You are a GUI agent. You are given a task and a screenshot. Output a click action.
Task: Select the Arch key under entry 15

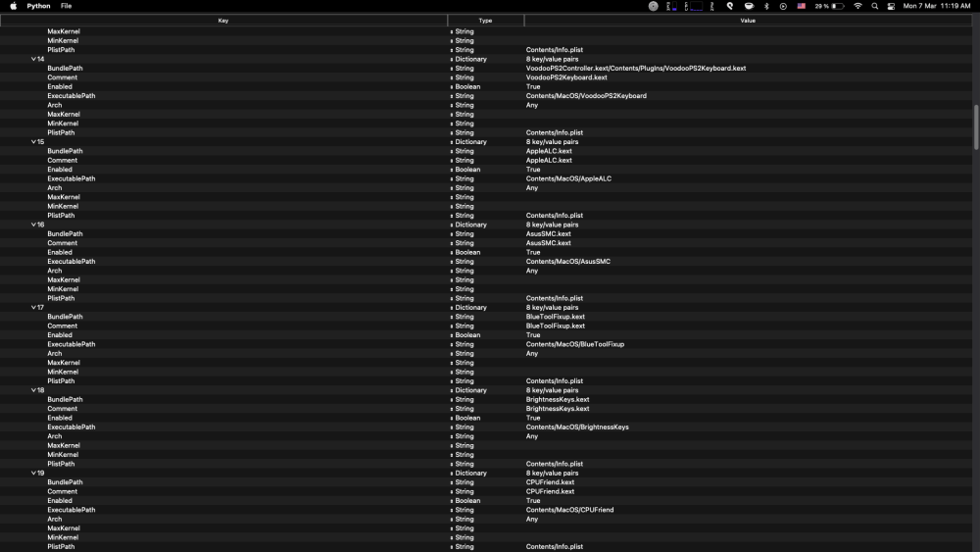click(54, 188)
